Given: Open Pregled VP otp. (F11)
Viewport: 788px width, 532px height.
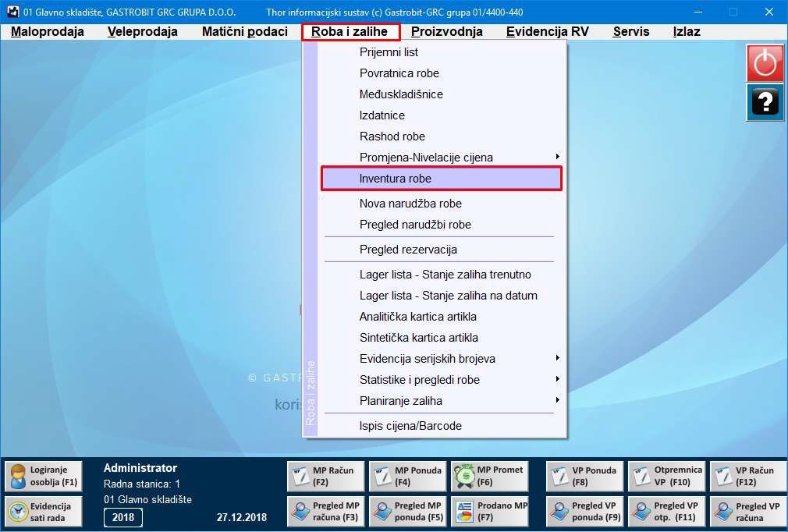Looking at the screenshot, I should pos(667,512).
